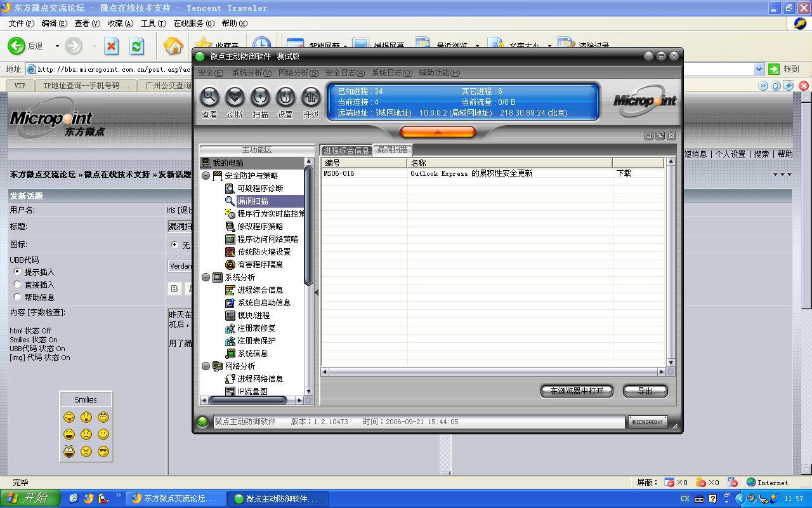Select the 提示插入 radio button
Image resolution: width=812 pixels, height=508 pixels.
click(17, 271)
